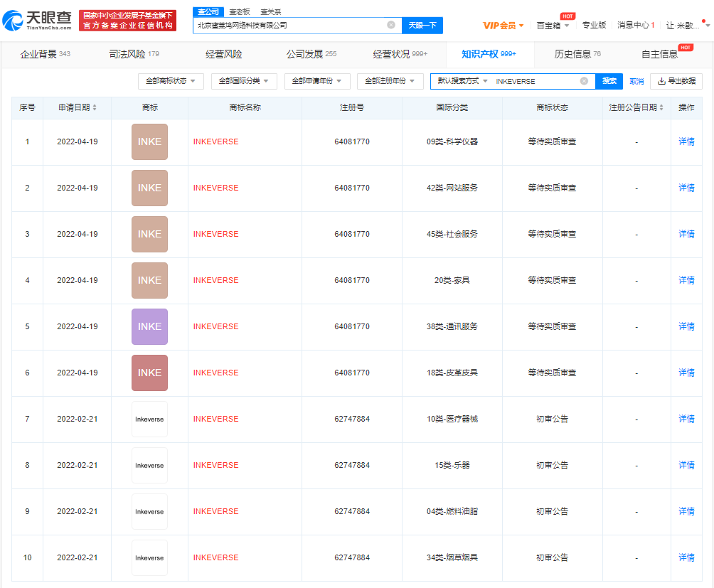
Task: Open the VIP member menu
Action: pyautogui.click(x=503, y=25)
